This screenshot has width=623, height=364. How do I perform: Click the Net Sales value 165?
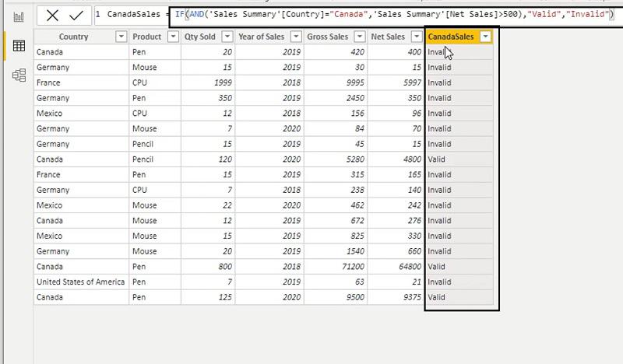coord(414,175)
